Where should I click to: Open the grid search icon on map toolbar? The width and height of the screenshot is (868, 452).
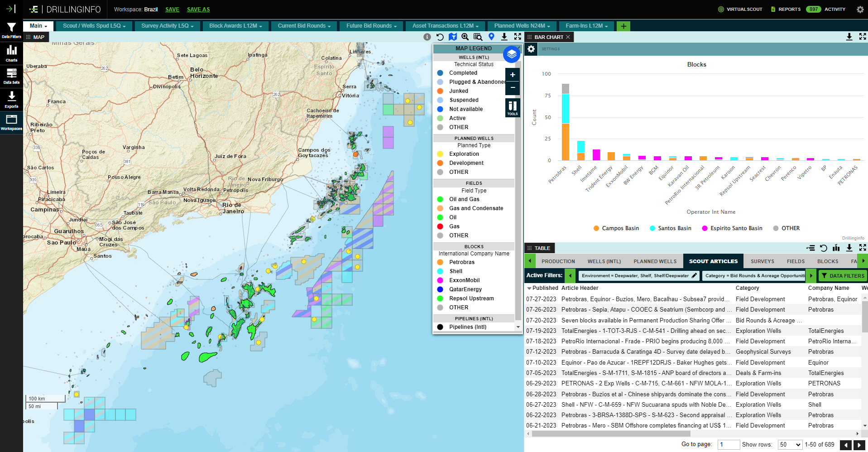pos(478,37)
